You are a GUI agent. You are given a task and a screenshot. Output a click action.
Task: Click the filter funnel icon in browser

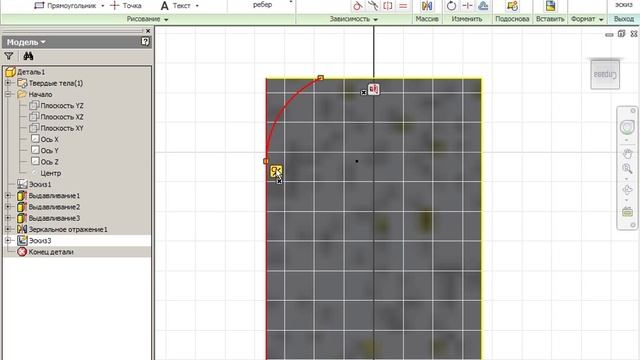9,56
